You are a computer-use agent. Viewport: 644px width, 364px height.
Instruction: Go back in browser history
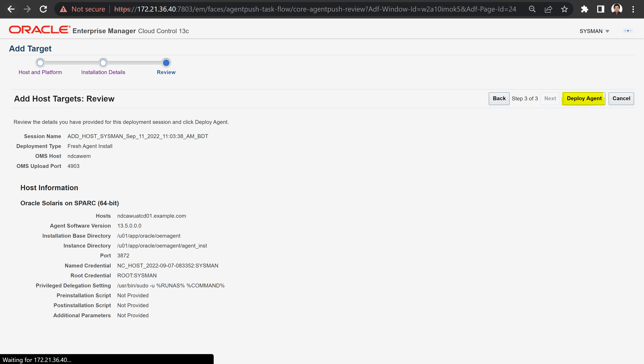pos(11,9)
